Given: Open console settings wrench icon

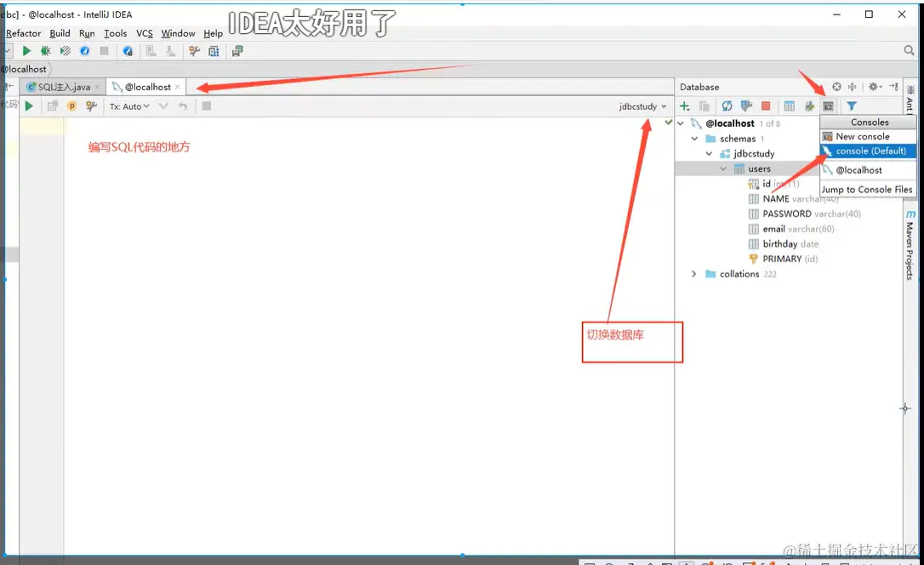Looking at the screenshot, I should [x=91, y=106].
